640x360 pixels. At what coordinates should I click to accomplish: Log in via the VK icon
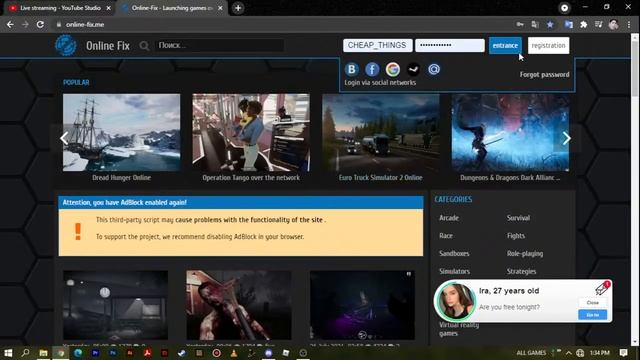351,69
